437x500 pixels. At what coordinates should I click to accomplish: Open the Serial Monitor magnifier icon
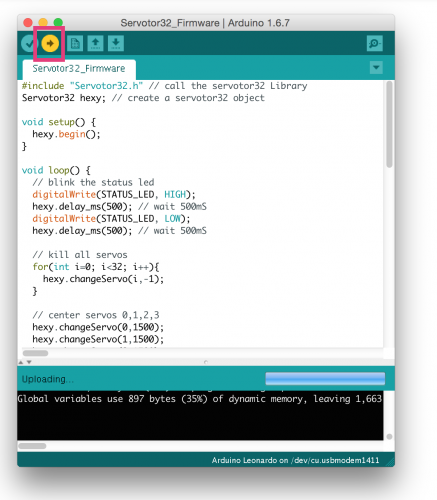pos(374,43)
